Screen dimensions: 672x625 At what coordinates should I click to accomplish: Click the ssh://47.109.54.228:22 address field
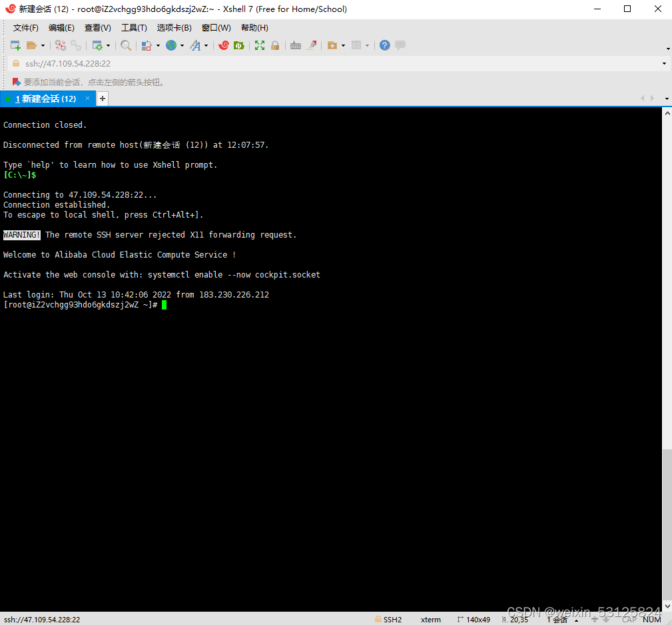pyautogui.click(x=338, y=63)
